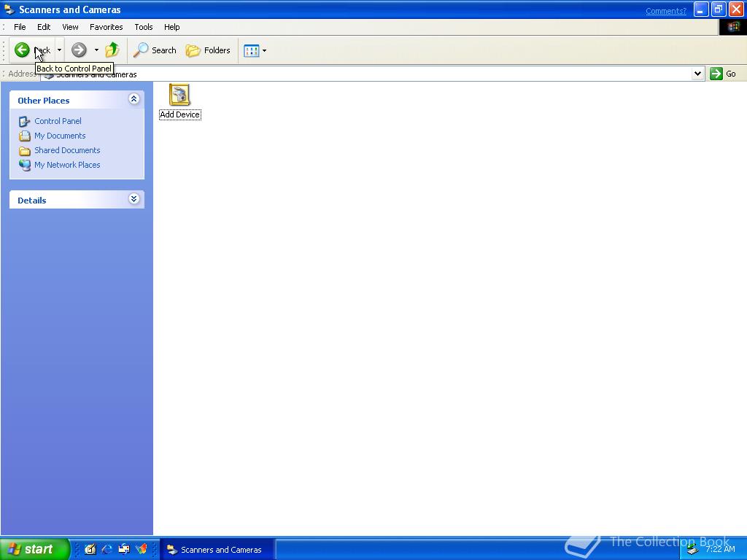The height and width of the screenshot is (560, 747).
Task: Collapse the Other Places panel
Action: pyautogui.click(x=134, y=99)
